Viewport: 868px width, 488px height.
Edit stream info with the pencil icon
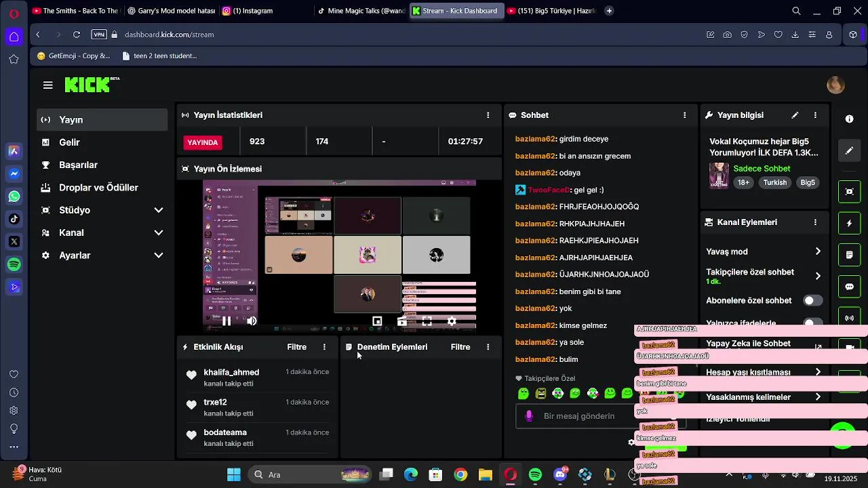[795, 115]
